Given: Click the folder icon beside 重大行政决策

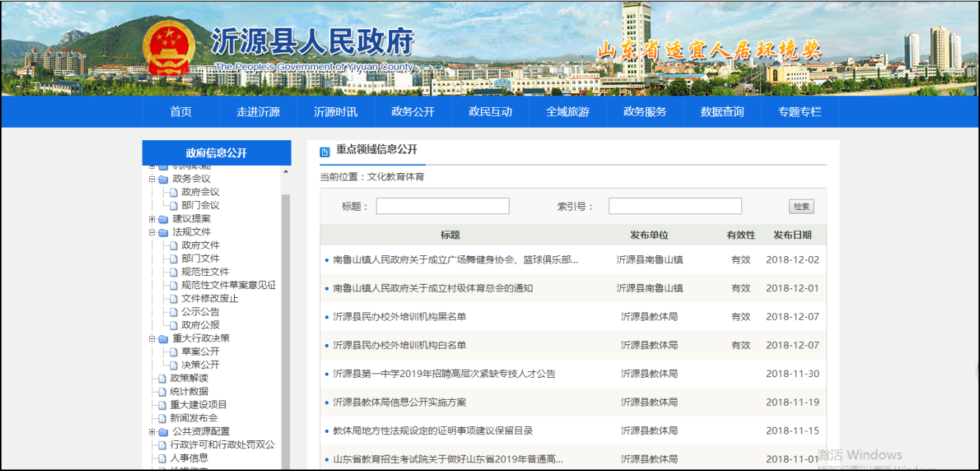Looking at the screenshot, I should click(163, 339).
